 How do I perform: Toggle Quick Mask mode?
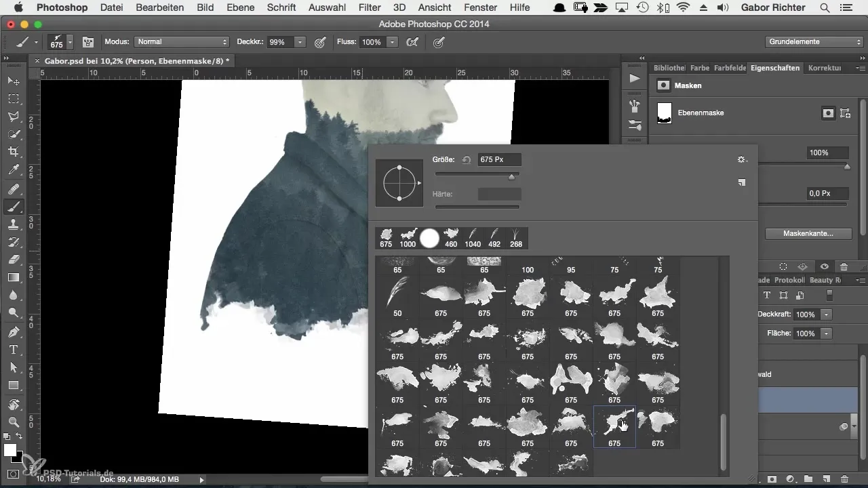pos(13,474)
